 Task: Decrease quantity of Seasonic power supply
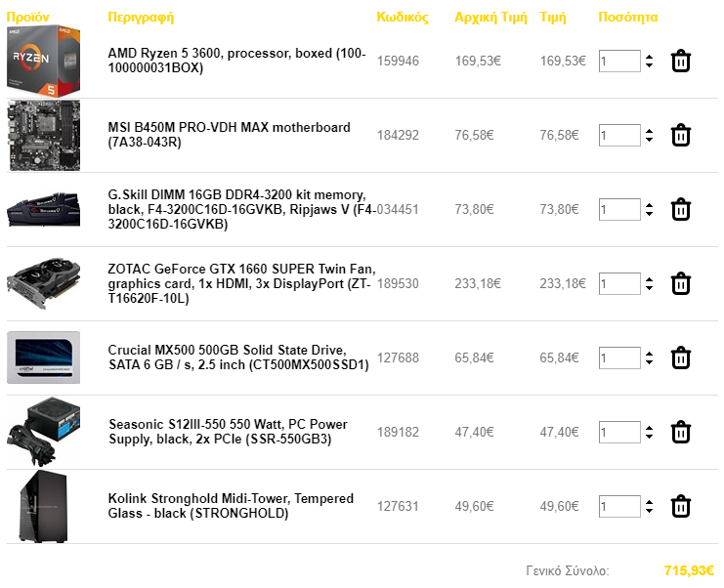[x=649, y=437]
